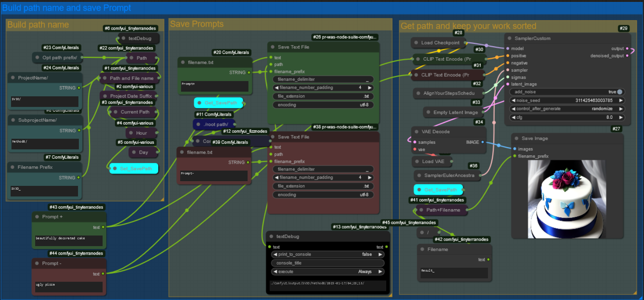Click the console_title field in textDebug
Screen dimensions: 644x300
point(327,263)
